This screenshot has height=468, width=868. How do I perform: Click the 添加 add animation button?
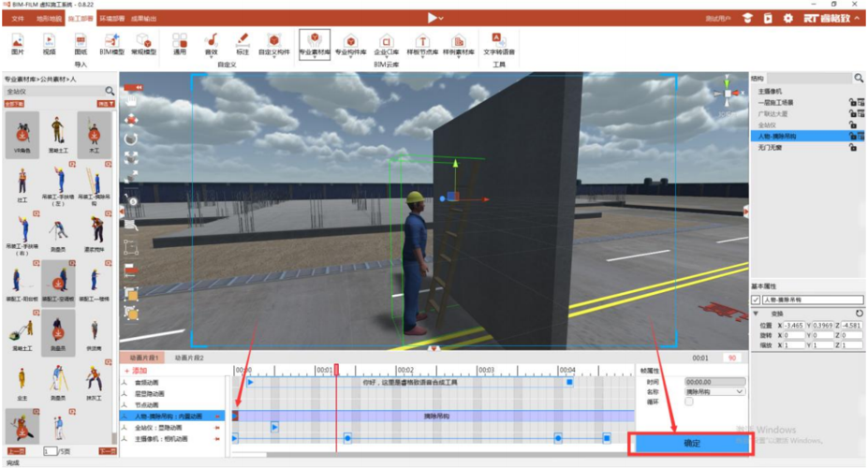tap(137, 371)
